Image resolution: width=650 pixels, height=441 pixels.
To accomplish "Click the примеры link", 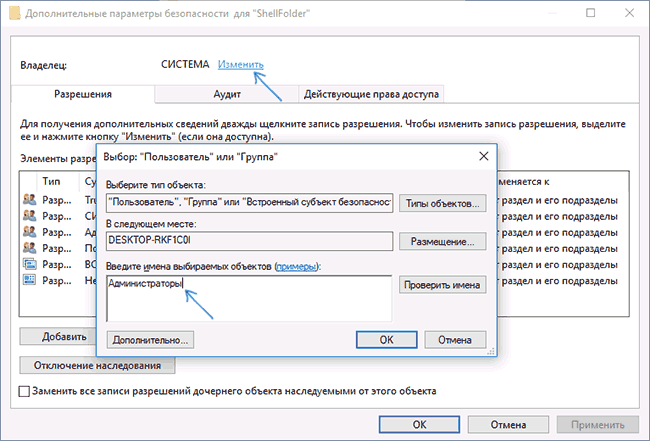I will 296,267.
